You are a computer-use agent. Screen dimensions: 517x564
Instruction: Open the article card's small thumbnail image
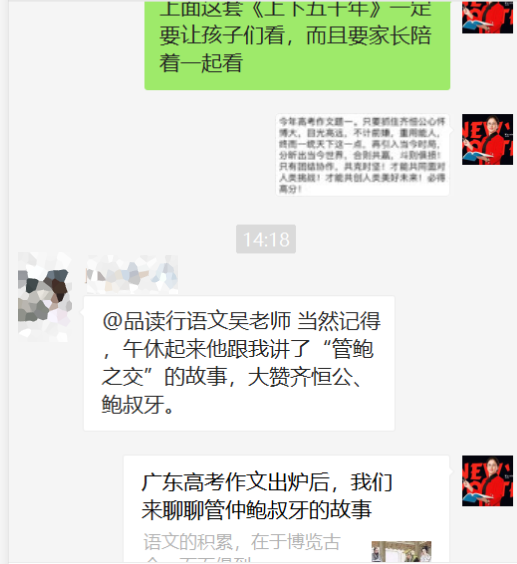click(x=401, y=552)
